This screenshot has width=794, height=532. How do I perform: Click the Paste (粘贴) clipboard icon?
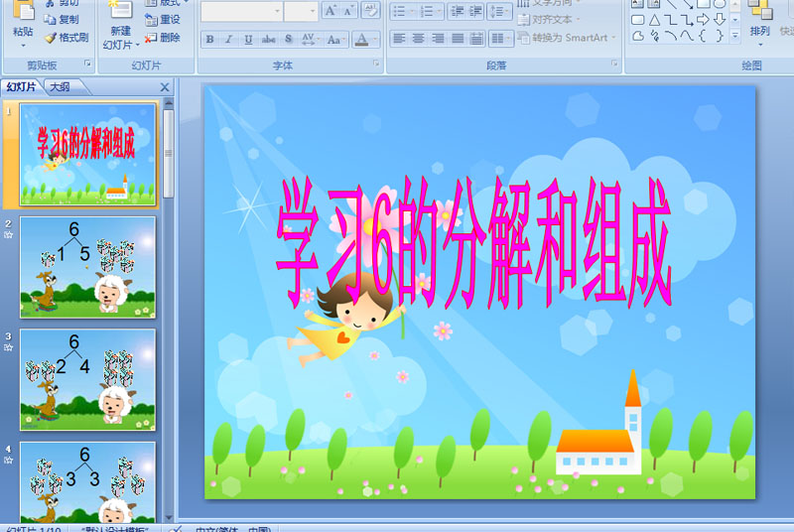(23, 10)
